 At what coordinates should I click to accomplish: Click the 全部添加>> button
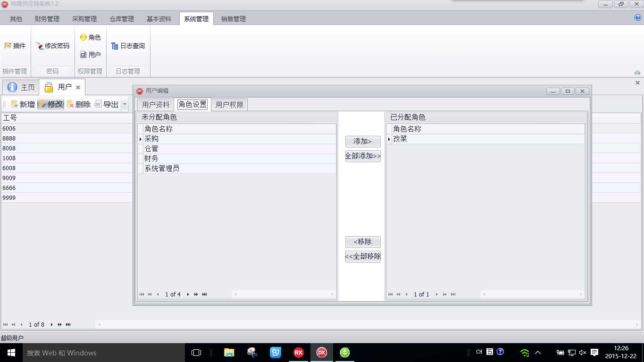tap(363, 156)
